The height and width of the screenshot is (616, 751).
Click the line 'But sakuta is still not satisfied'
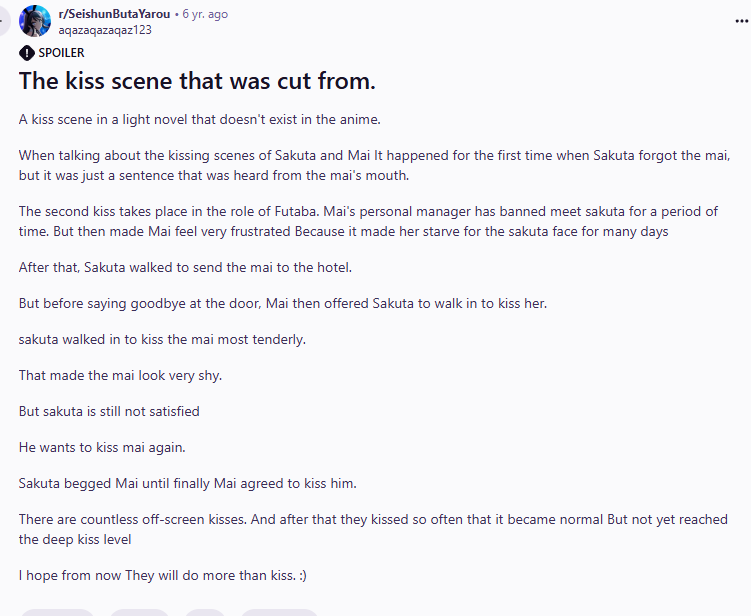[x=109, y=411]
